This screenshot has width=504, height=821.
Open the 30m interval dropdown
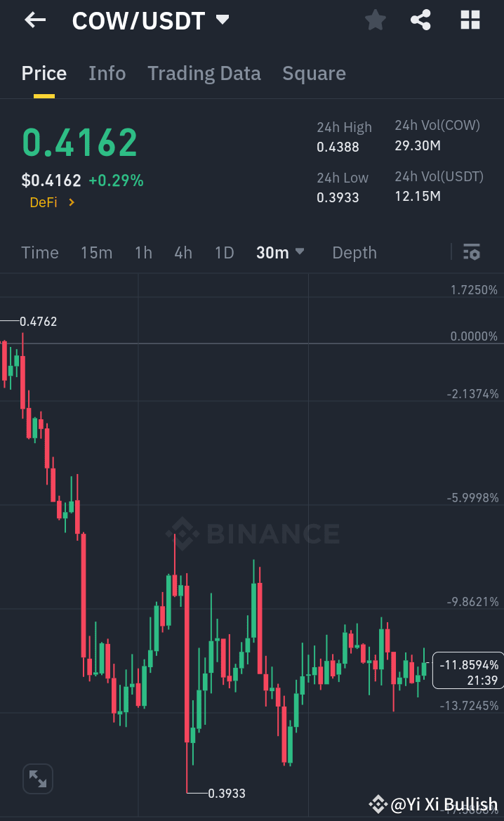[279, 253]
